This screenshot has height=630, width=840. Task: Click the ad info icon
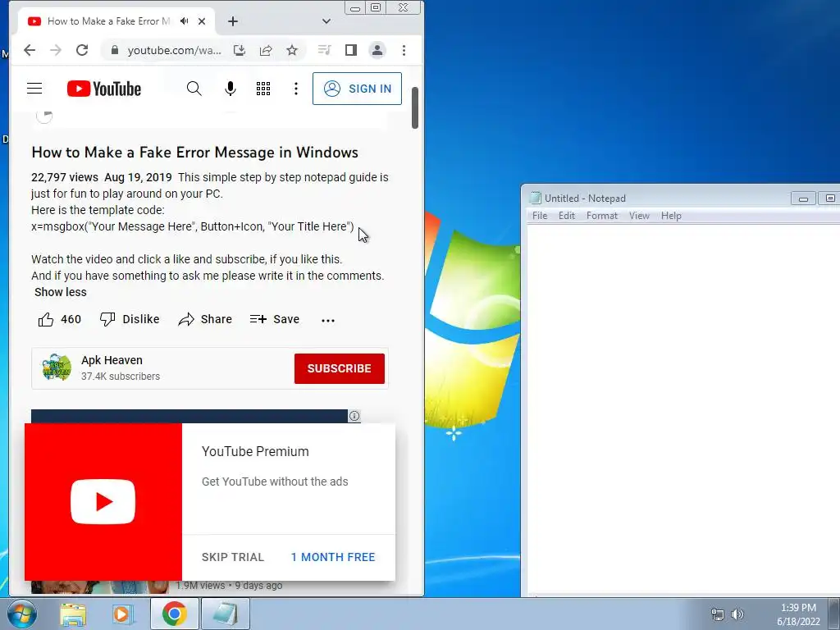[x=354, y=416]
